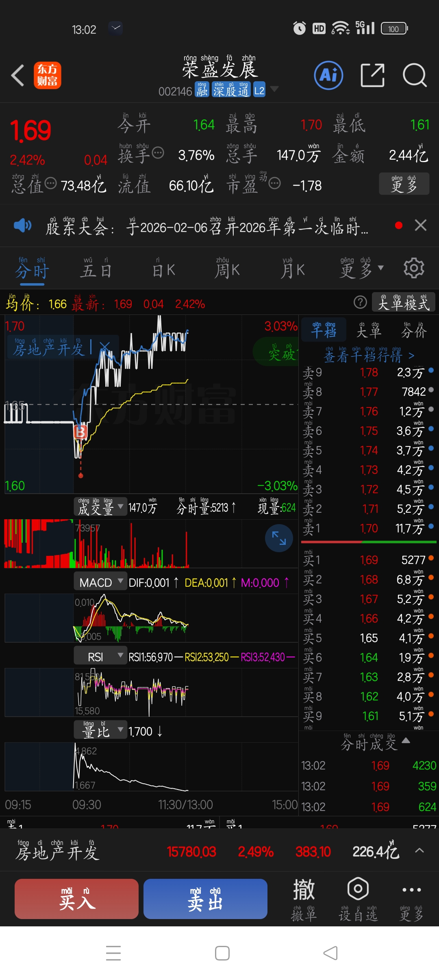Open the 房地产开发 sector index row
Viewport: 439px width, 980px height.
point(219,851)
